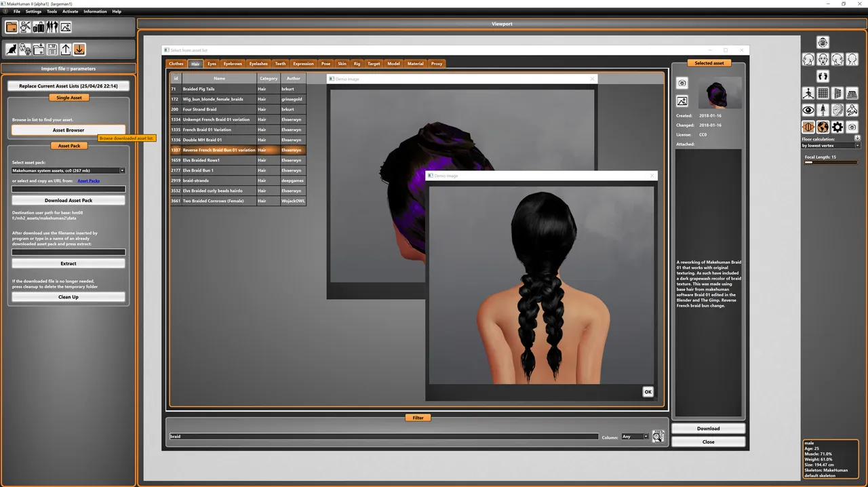Screen dimensions: 868x487
Task: Click small download arrow beside Floor calculation
Action: tap(857, 138)
